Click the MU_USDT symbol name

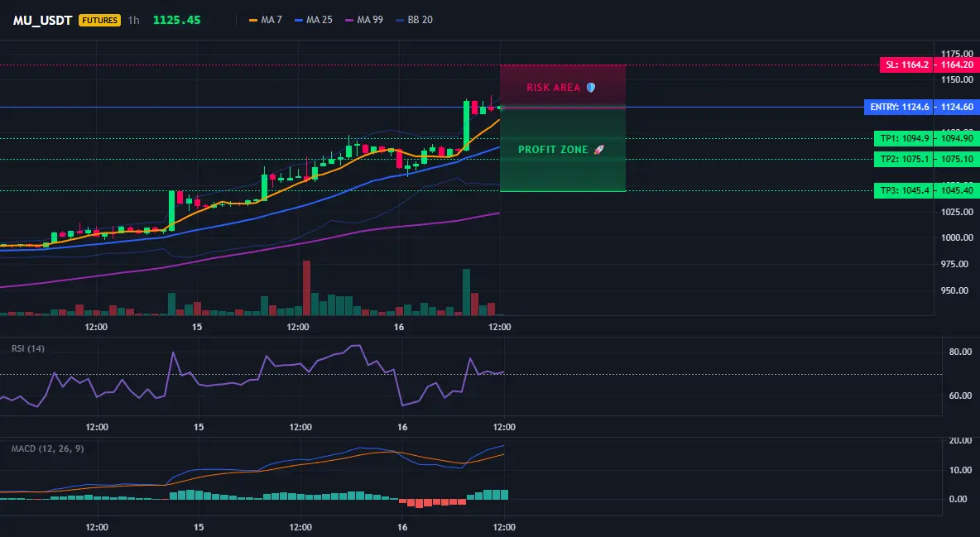[42, 20]
